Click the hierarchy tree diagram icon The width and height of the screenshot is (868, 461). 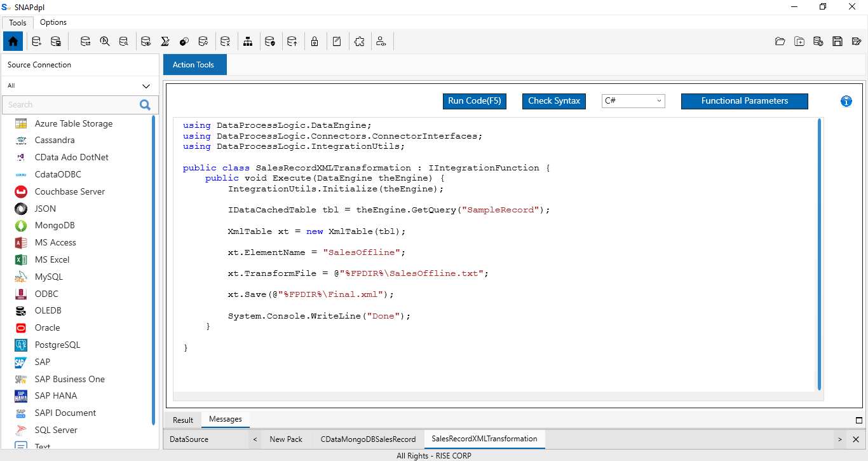(x=248, y=42)
